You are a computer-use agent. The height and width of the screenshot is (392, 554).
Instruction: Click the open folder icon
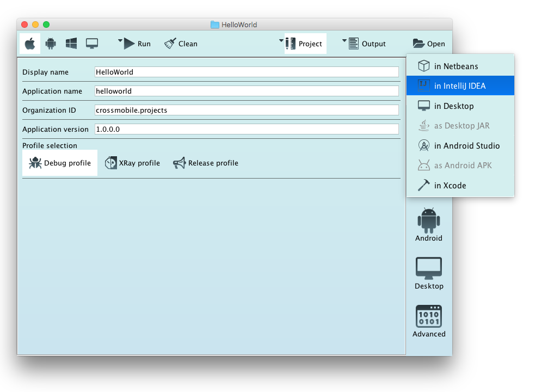418,44
